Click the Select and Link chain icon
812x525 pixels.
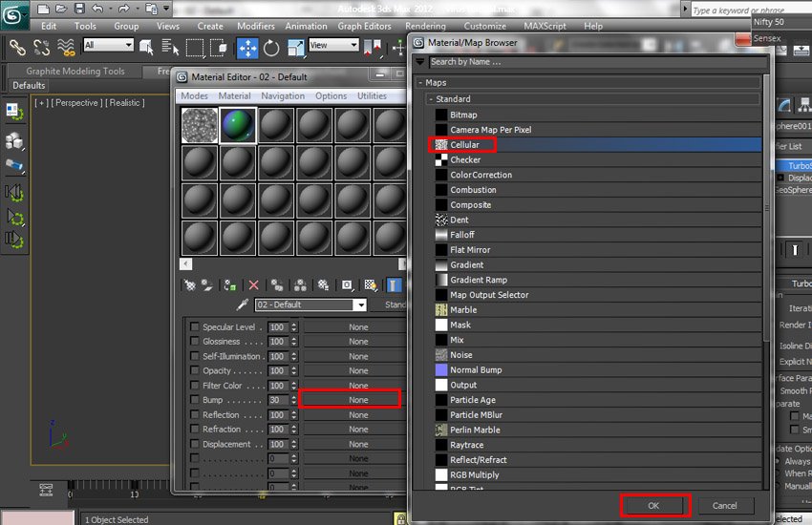pos(17,47)
